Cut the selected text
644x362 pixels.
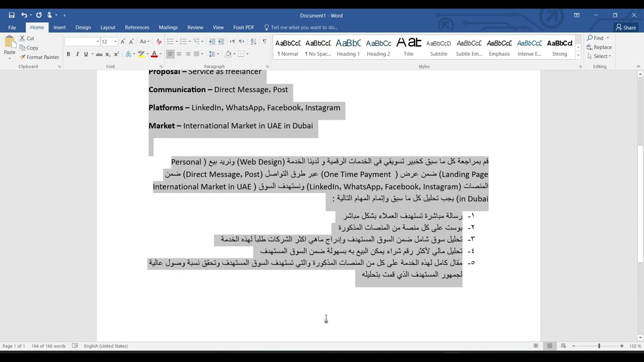point(27,38)
